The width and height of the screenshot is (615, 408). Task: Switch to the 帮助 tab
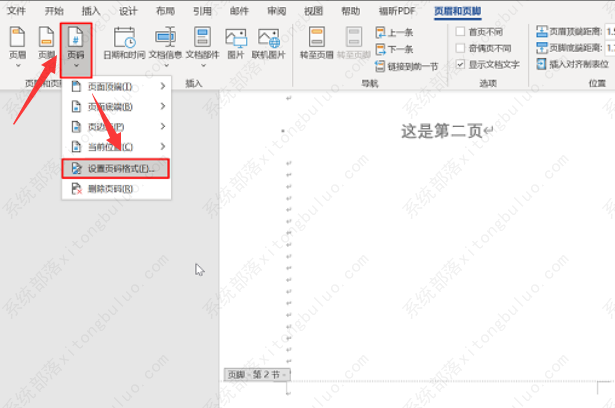351,11
